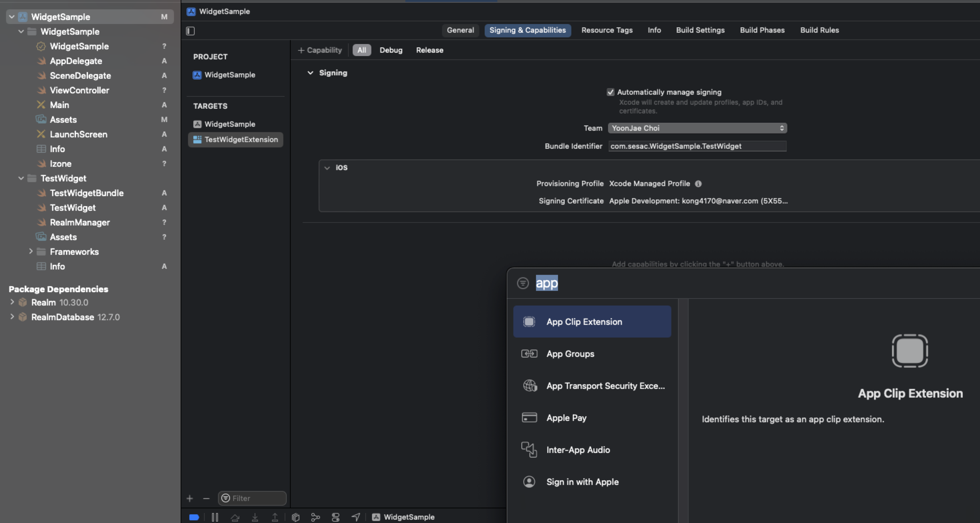Click the simulate location arrow icon

click(x=356, y=517)
